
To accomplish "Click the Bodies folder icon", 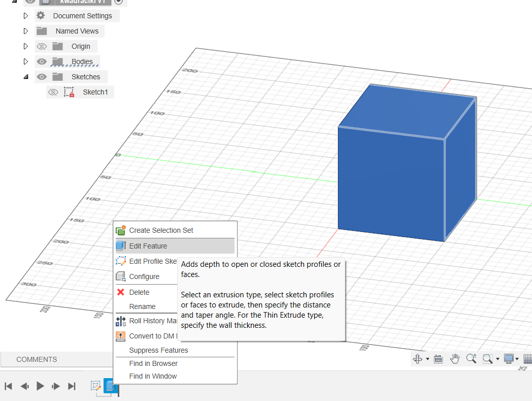I will [x=58, y=61].
